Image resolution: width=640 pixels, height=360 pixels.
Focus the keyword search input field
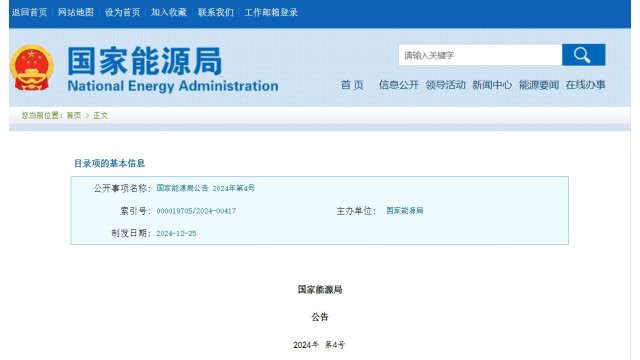coord(480,55)
